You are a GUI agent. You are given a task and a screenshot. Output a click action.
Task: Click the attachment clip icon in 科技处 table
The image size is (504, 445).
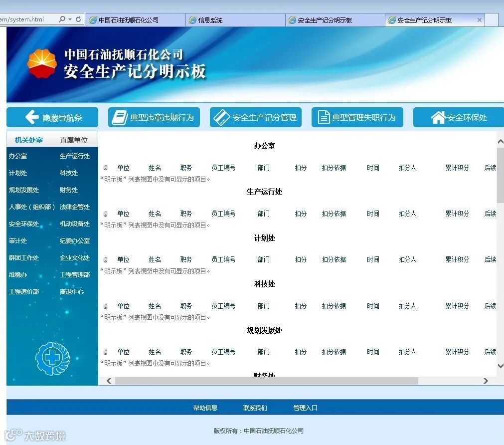[105, 306]
